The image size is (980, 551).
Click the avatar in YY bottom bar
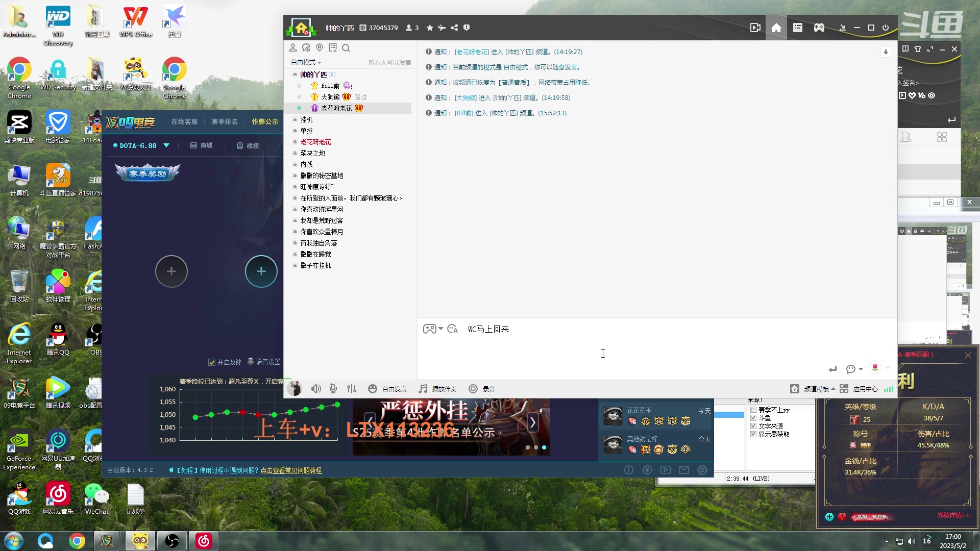click(294, 389)
